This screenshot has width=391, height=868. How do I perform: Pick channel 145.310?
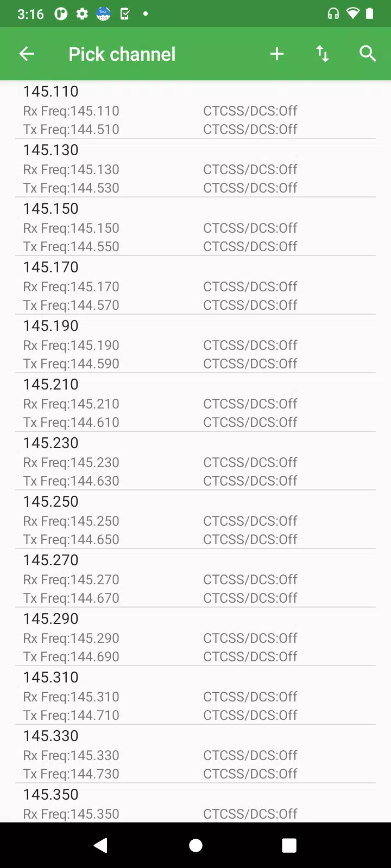coord(195,695)
